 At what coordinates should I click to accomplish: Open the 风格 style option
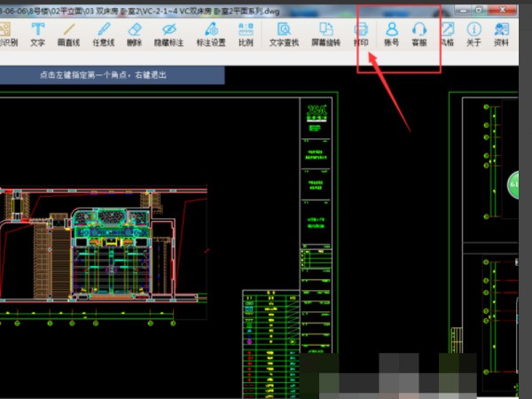click(x=447, y=34)
